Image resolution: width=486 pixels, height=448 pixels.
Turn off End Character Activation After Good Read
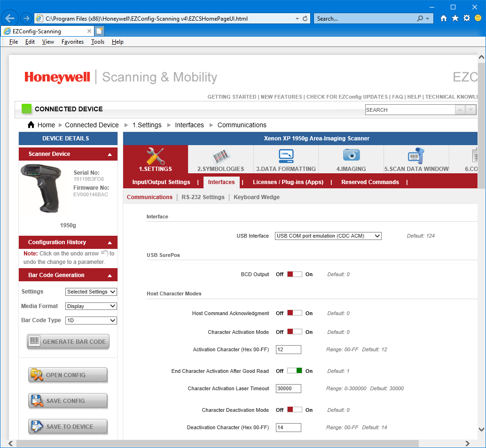tap(294, 371)
